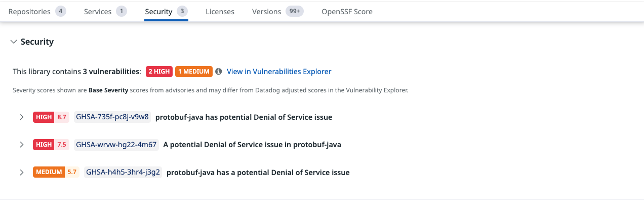Click the GHSA-wrvw-hg22-4m67 advisory ID
Image resolution: width=644 pixels, height=203 pixels.
pos(116,145)
